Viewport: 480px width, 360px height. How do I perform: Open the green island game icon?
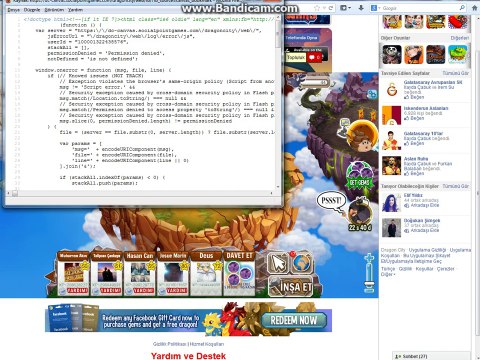[458, 55]
